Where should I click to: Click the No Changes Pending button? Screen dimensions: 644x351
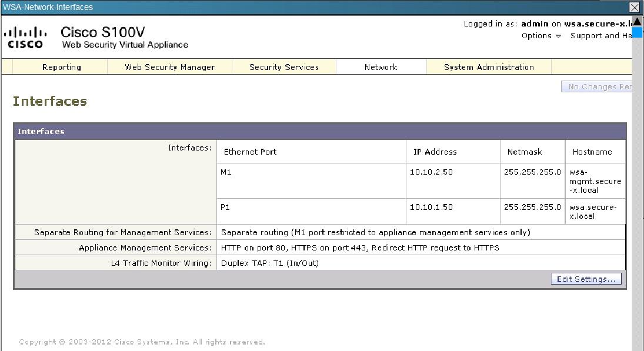597,86
